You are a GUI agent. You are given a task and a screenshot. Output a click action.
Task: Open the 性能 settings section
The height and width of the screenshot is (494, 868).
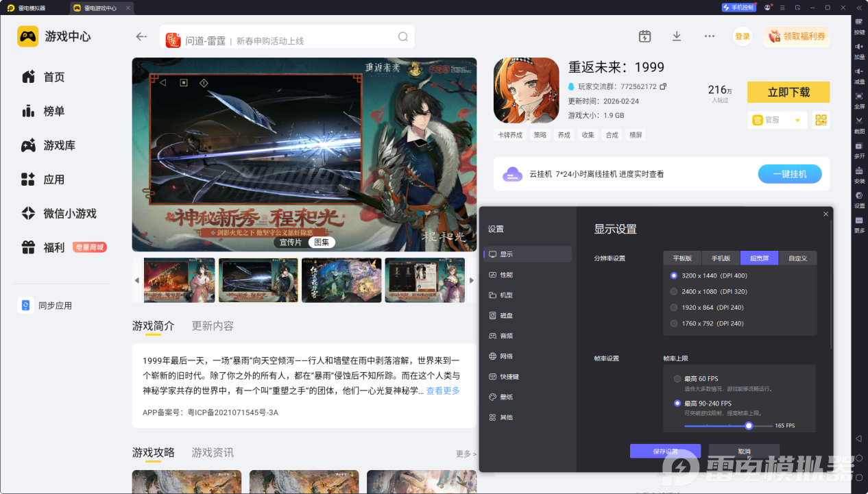(x=506, y=275)
